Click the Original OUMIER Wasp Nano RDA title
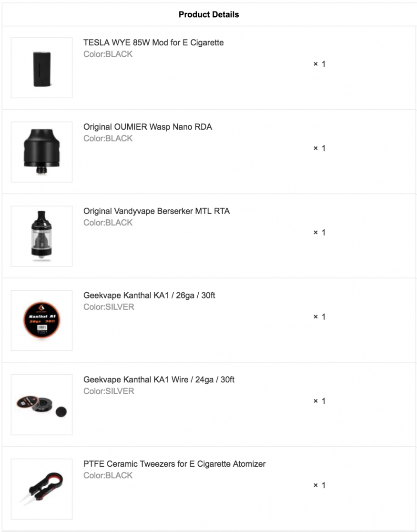 tap(148, 127)
